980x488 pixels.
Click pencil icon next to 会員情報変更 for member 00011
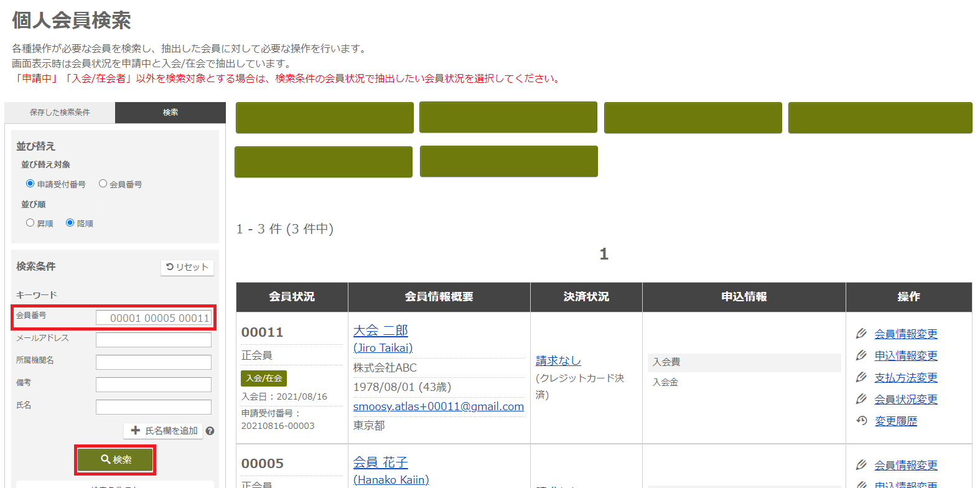(x=861, y=334)
